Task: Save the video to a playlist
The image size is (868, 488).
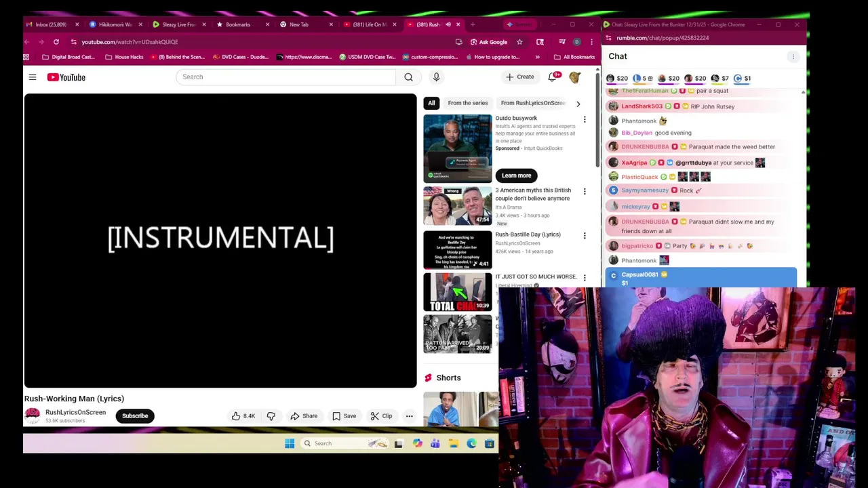Action: (344, 416)
